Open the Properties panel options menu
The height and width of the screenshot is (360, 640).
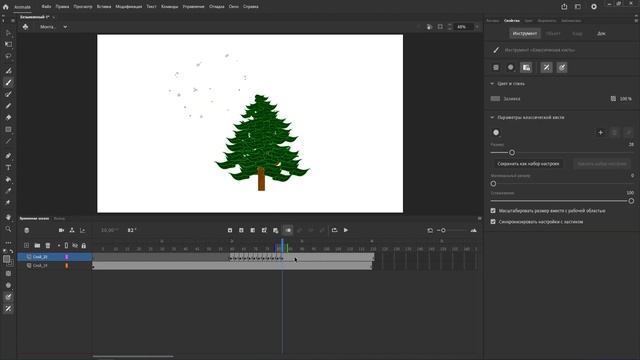636,20
